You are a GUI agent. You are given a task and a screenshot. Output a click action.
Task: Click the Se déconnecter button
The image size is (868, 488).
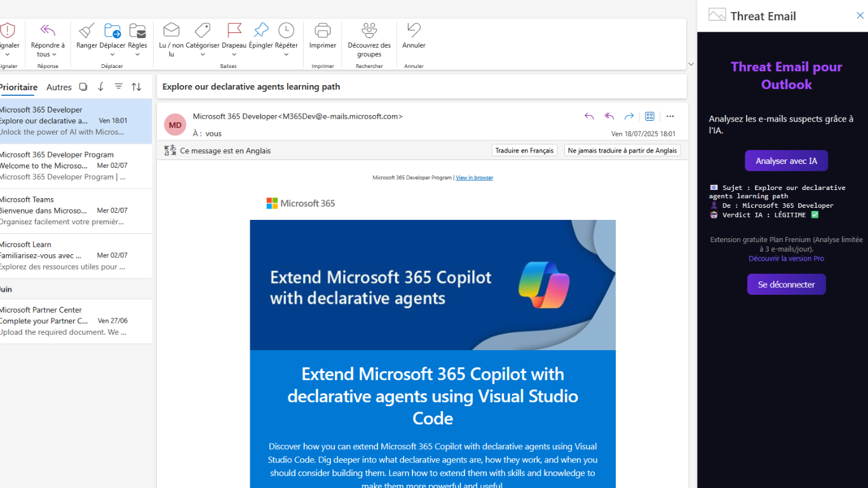786,284
